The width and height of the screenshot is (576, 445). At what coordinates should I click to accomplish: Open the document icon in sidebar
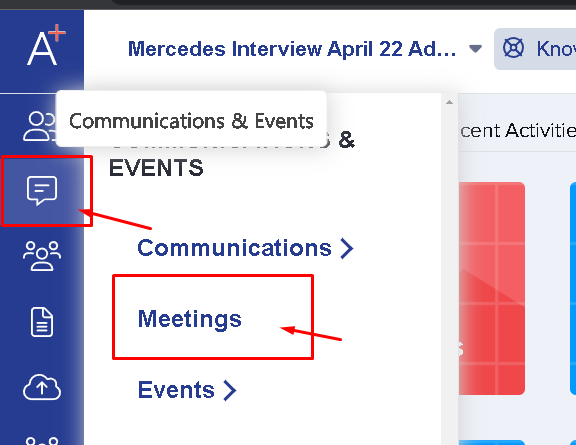(x=42, y=322)
